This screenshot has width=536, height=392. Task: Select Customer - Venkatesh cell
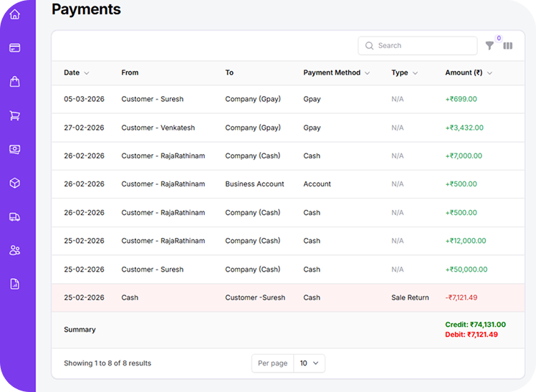pyautogui.click(x=158, y=128)
